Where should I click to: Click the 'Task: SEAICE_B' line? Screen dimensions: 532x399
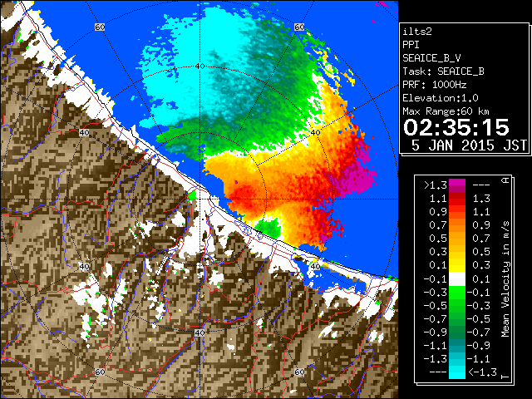click(443, 71)
